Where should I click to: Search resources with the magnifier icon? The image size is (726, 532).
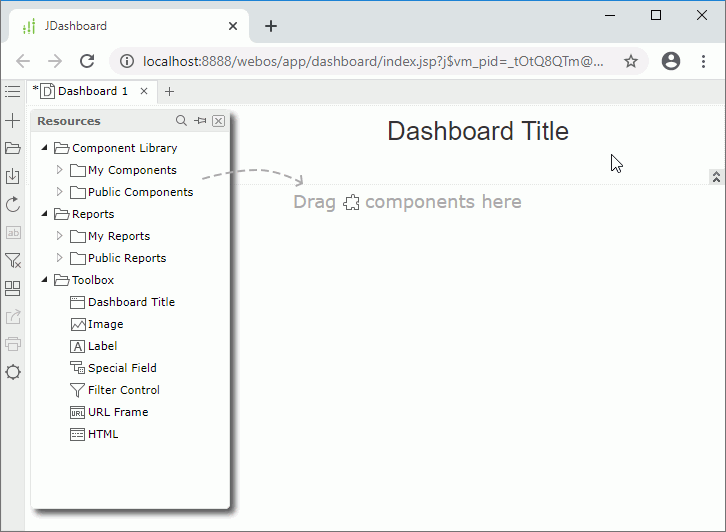pos(181,121)
